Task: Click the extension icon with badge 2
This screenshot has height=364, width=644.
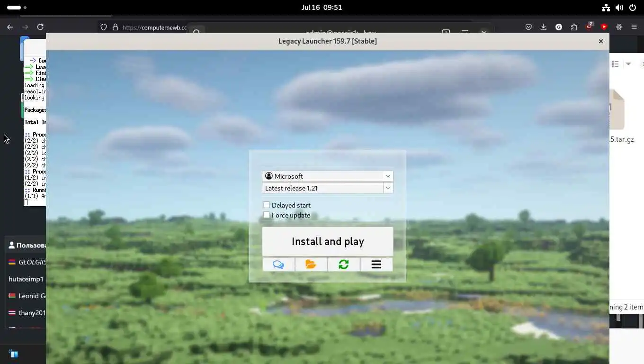Action: click(x=589, y=27)
